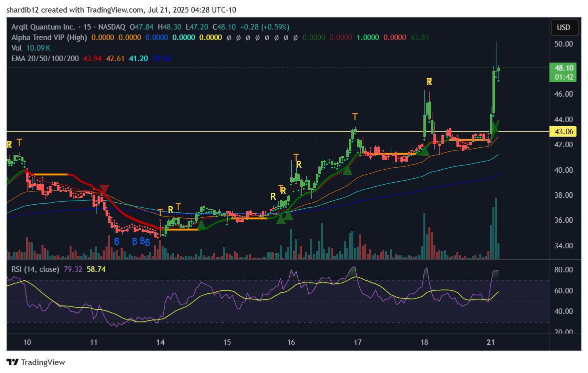588x373 pixels.
Task: Click the date label 21 on time axis
Action: 490,342
